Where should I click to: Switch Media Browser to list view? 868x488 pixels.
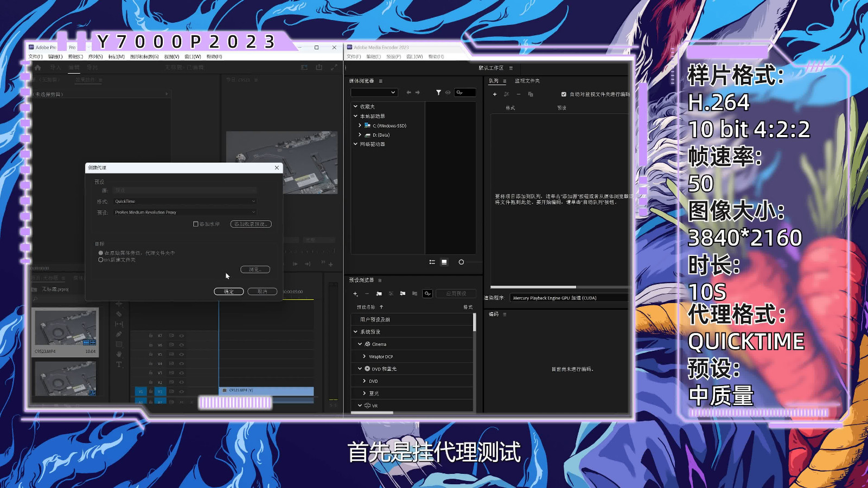(432, 262)
